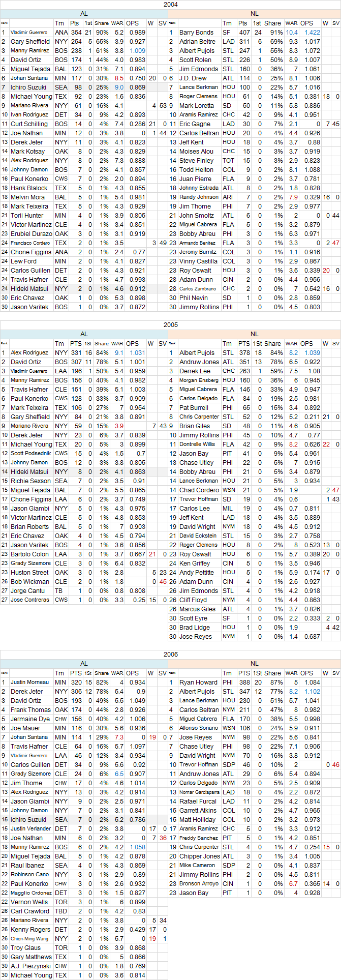Select the Ken Griffey cell
This screenshot has width=341, height=980.
click(199, 563)
